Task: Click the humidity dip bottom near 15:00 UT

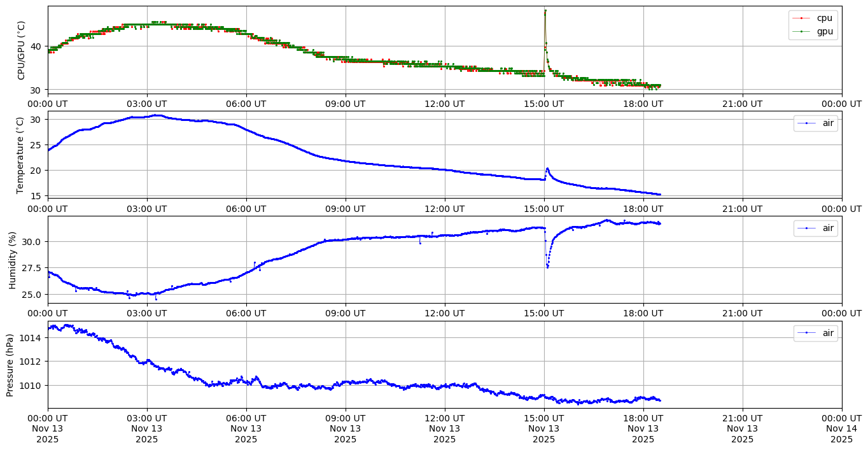Action: pos(547,267)
